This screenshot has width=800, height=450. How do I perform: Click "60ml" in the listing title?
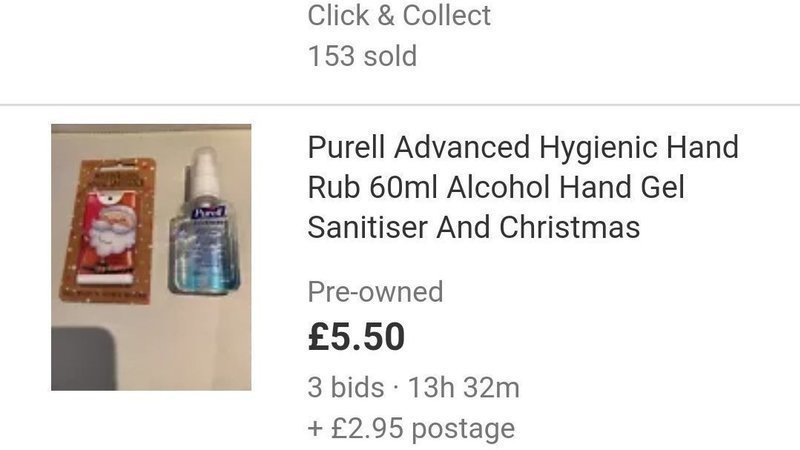pos(404,187)
